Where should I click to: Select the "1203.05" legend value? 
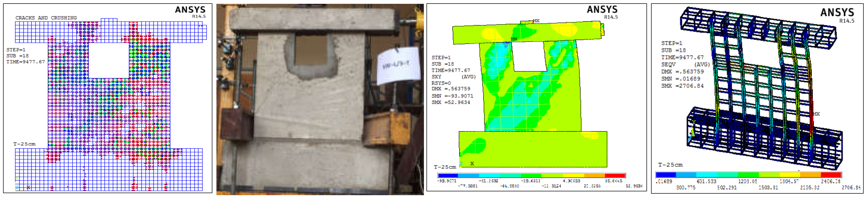click(747, 181)
